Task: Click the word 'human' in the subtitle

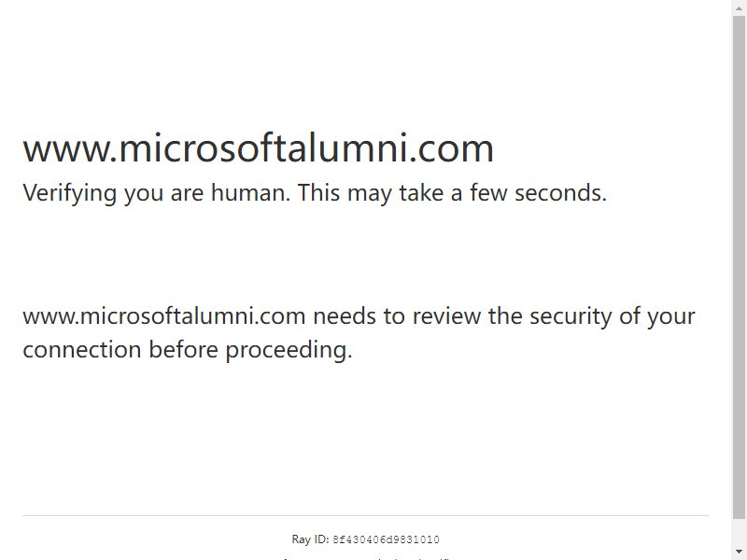Action: [x=250, y=193]
